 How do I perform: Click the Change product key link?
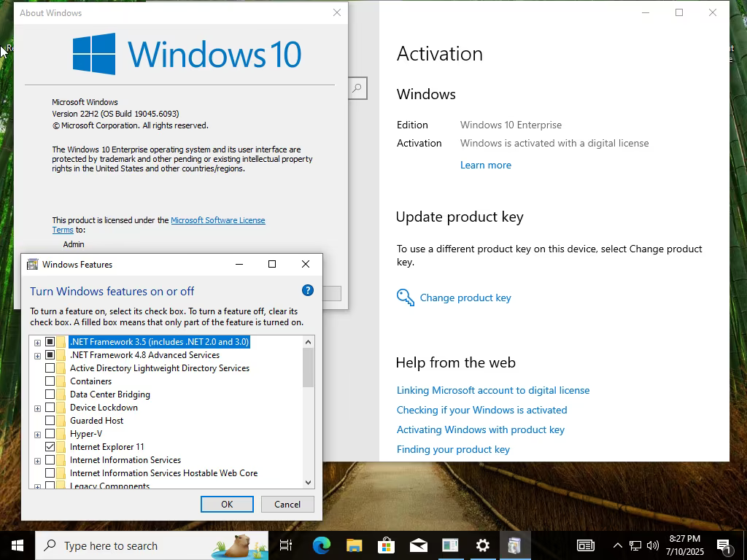[465, 297]
